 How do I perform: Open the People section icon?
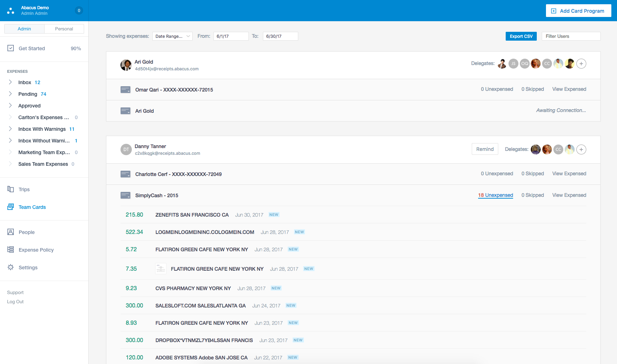click(11, 232)
